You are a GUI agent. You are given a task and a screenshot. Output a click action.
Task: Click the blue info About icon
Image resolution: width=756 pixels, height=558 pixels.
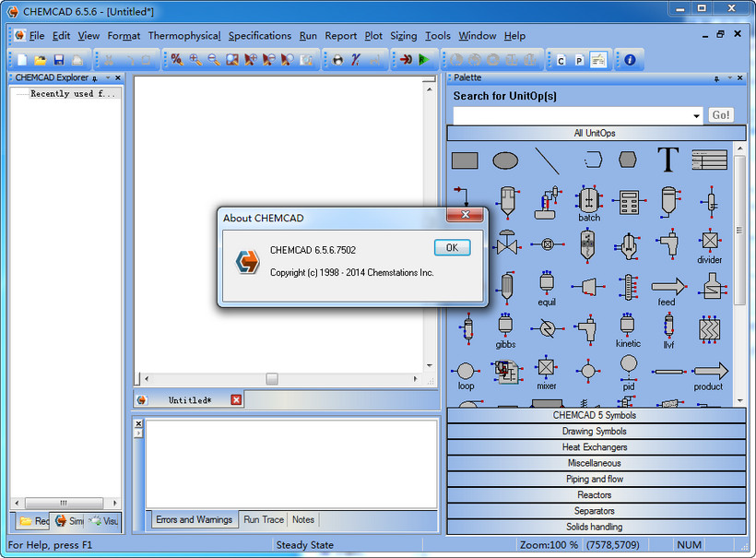(x=630, y=60)
